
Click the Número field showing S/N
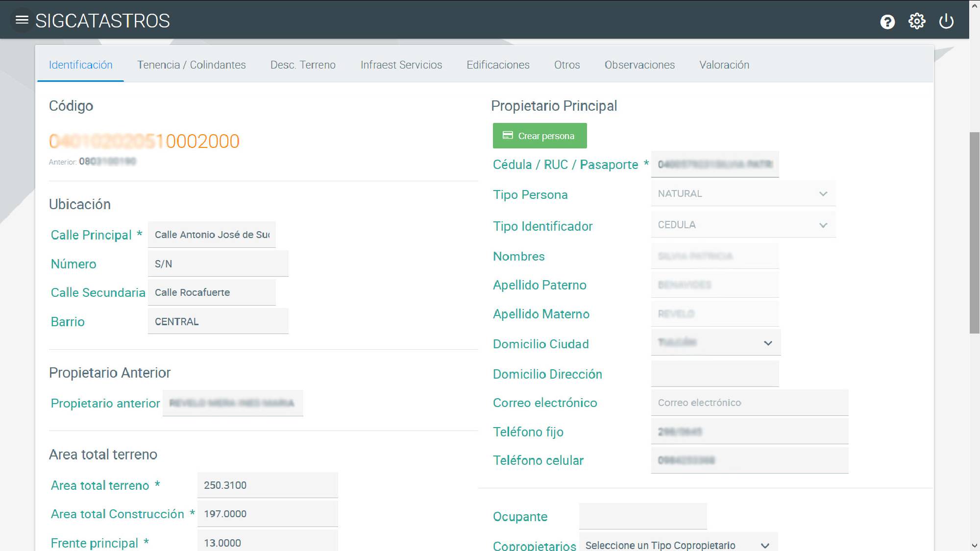(218, 264)
